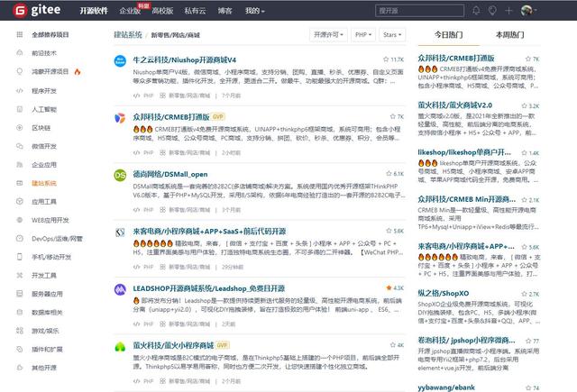Image resolution: width=577 pixels, height=392 pixels.
Task: Click the 搜开源 search input field
Action: pyautogui.click(x=419, y=11)
